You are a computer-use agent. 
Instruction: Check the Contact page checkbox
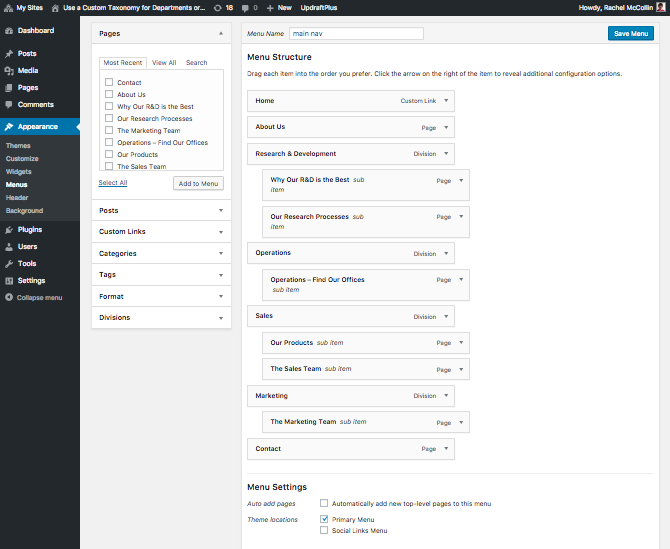pos(109,82)
